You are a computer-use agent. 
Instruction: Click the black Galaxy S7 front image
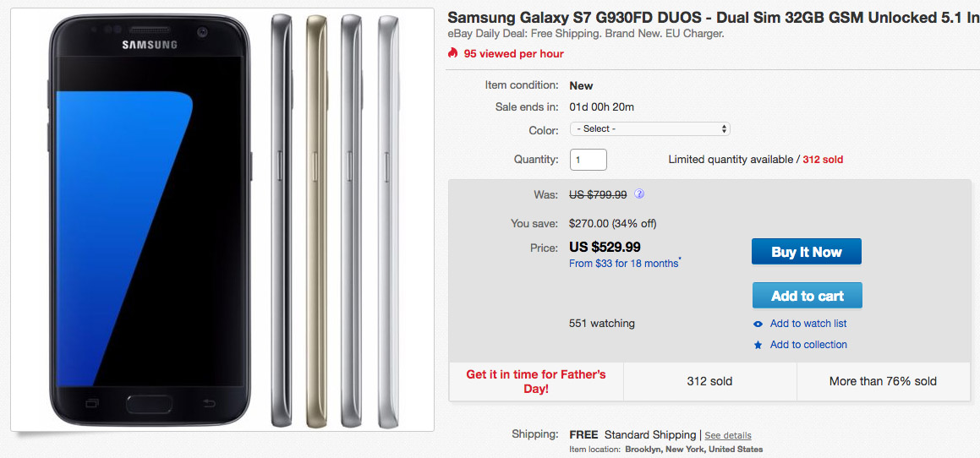tap(151, 220)
